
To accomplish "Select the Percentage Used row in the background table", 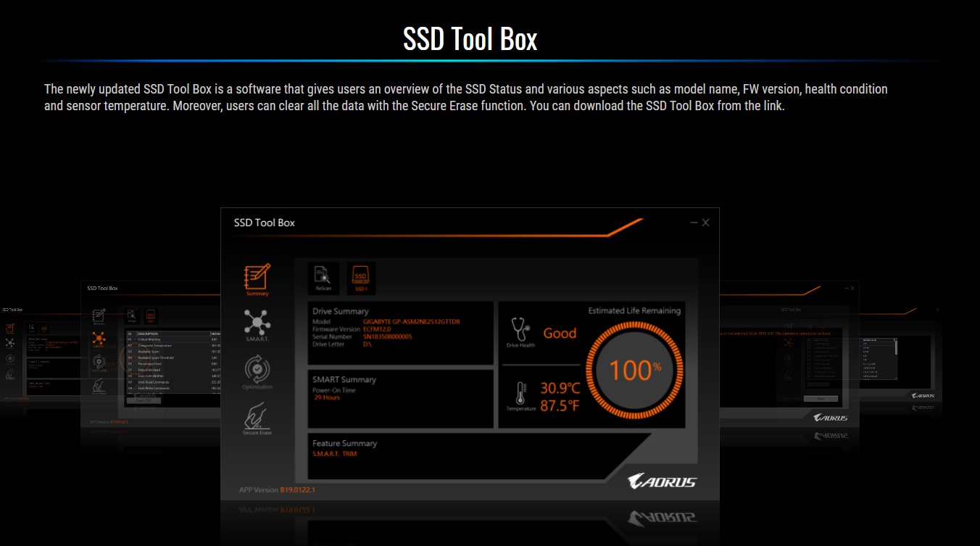I will click(x=174, y=364).
